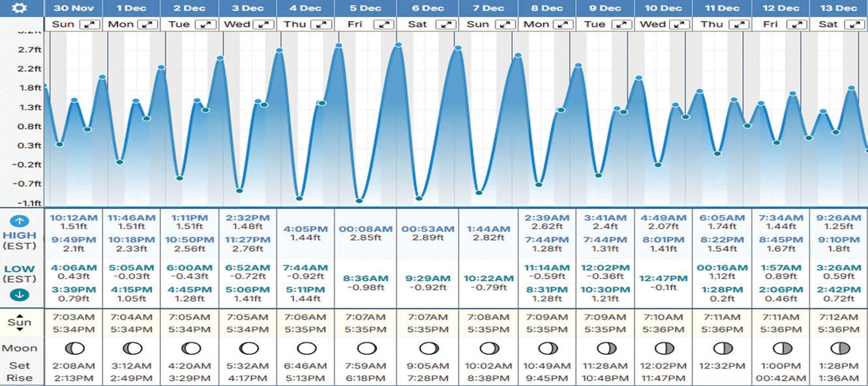Screen dimensions: 868x386
Task: Click the 00:42AM moonrise time on 12 Dec
Action: (781, 378)
